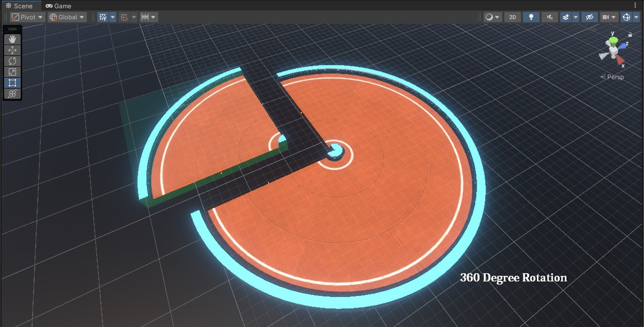Toggle grid snapping icon
Image resolution: width=644 pixels, height=327 pixels.
tap(125, 17)
